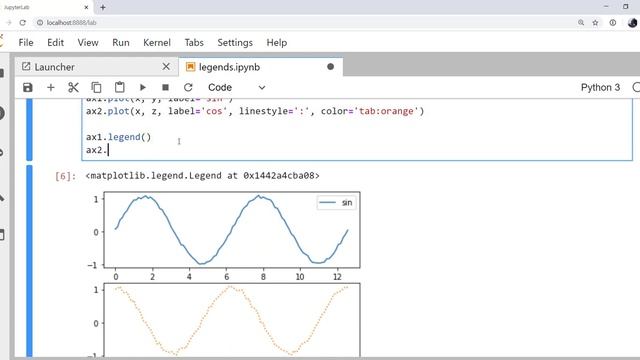
Task: Open the File menu
Action: point(26,42)
